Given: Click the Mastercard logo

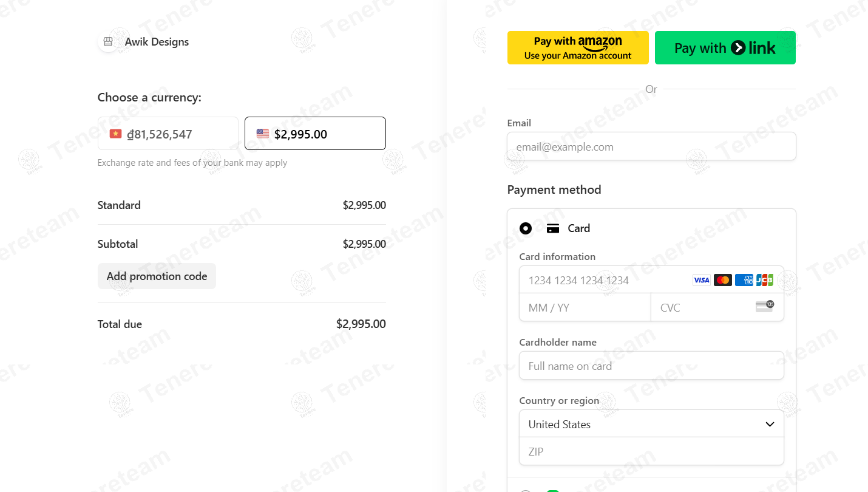Looking at the screenshot, I should click(x=722, y=280).
